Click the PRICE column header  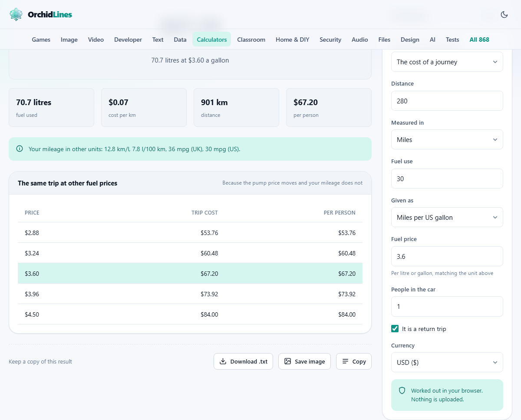coord(32,213)
